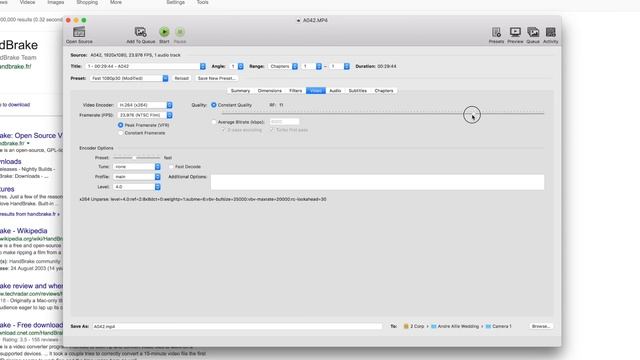Click the Andre Allie Wedding folder in path

point(455,326)
